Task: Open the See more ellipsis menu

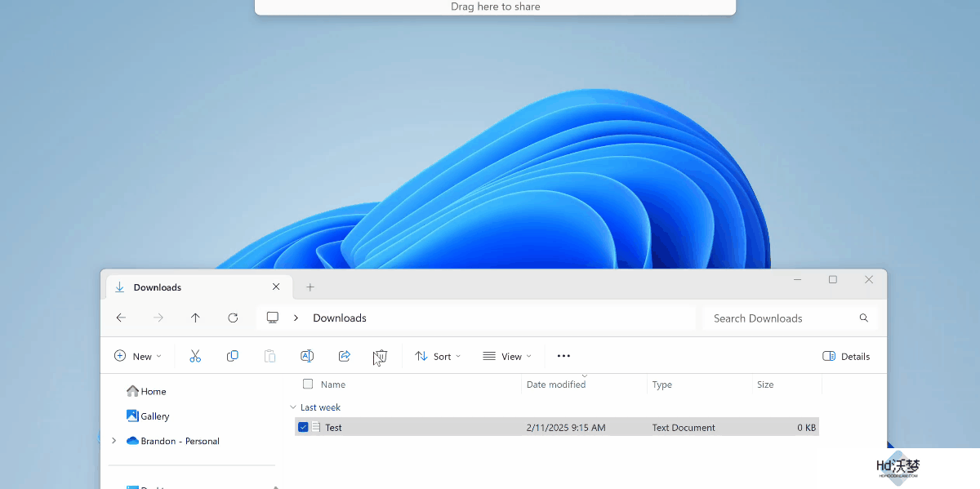Action: point(563,356)
